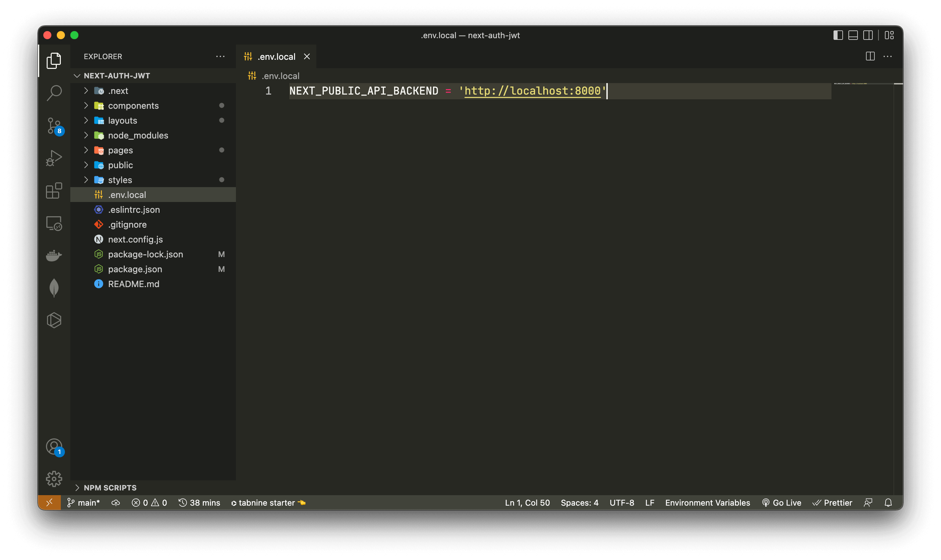Click Go Live in status bar
The image size is (941, 560).
pos(782,503)
